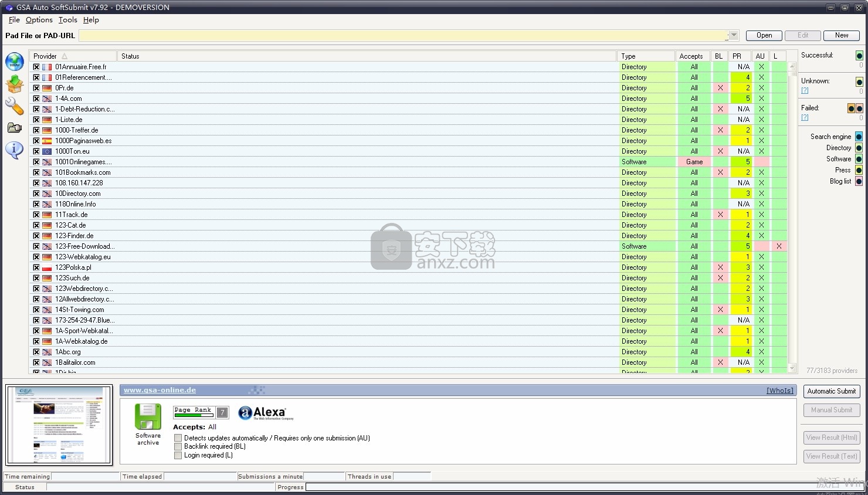
Task: Open the www.gsa-online.de link
Action: point(160,390)
